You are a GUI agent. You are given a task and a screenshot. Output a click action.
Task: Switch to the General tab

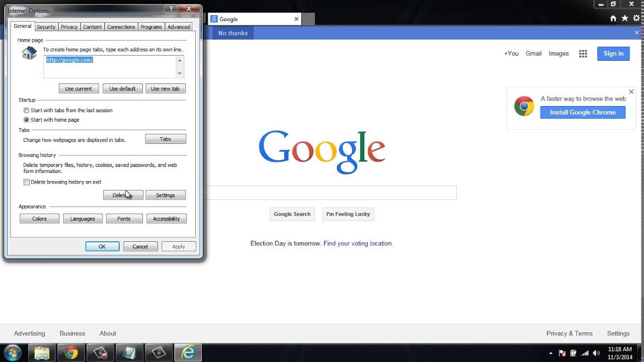point(23,26)
